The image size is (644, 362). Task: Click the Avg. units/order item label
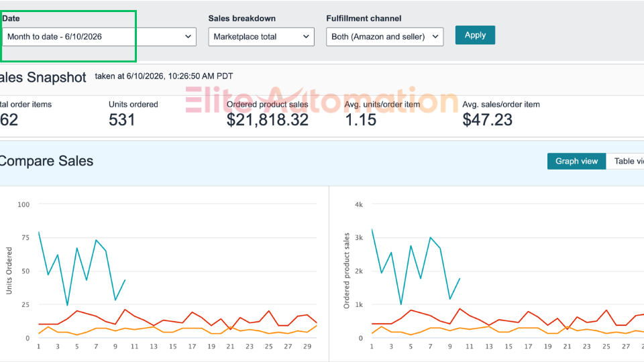click(x=382, y=105)
